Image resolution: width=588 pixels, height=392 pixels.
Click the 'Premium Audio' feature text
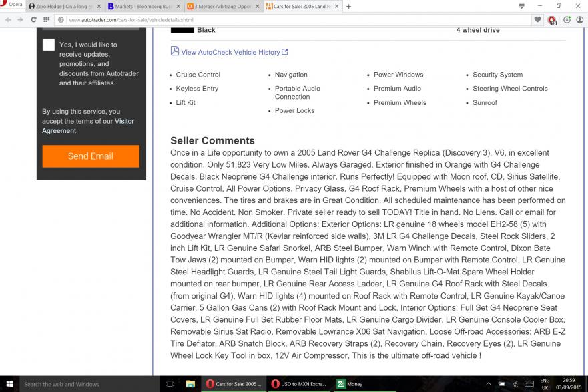(398, 89)
